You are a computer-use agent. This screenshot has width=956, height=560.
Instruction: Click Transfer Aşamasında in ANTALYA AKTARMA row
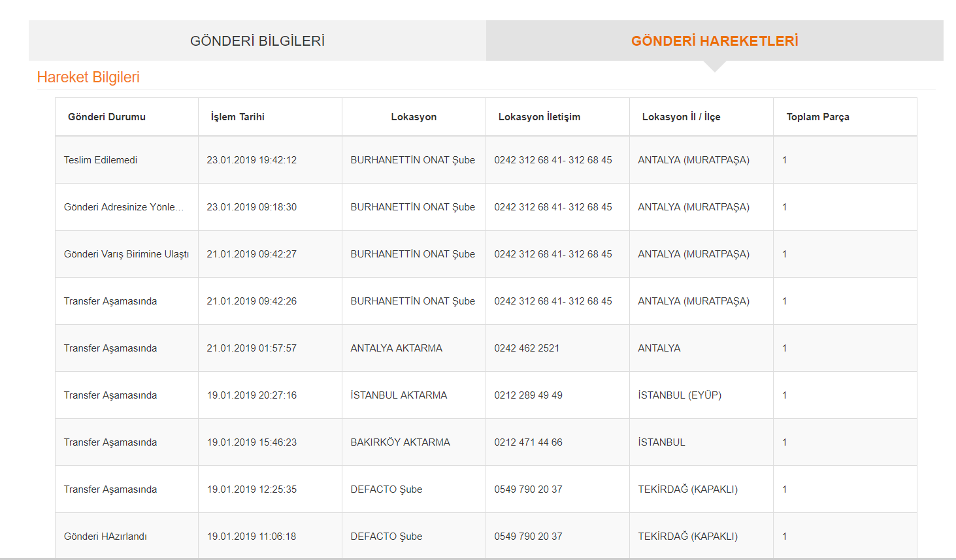tap(110, 348)
